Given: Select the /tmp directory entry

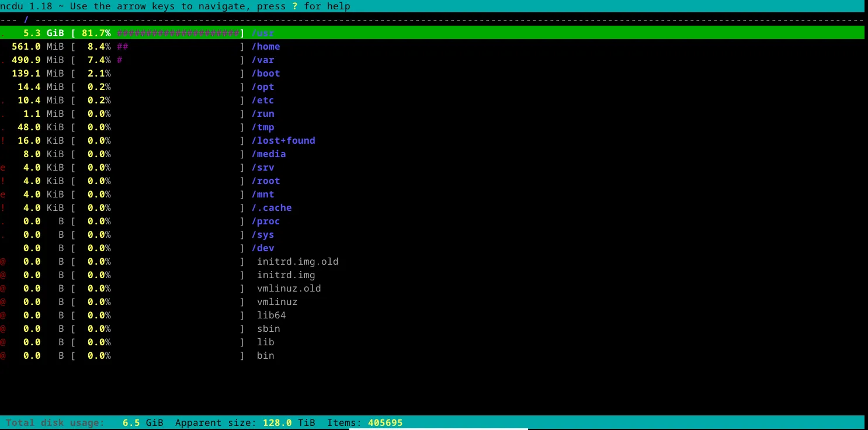Looking at the screenshot, I should tap(263, 127).
